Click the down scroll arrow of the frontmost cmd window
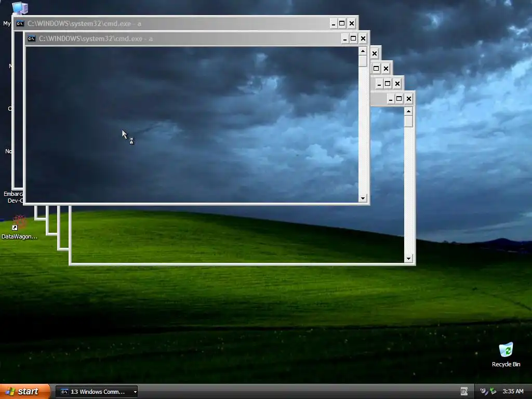The width and height of the screenshot is (532, 399). (x=363, y=198)
